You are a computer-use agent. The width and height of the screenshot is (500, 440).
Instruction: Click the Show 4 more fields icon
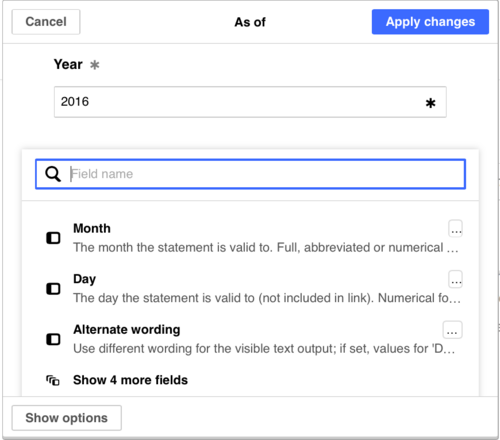coord(53,380)
